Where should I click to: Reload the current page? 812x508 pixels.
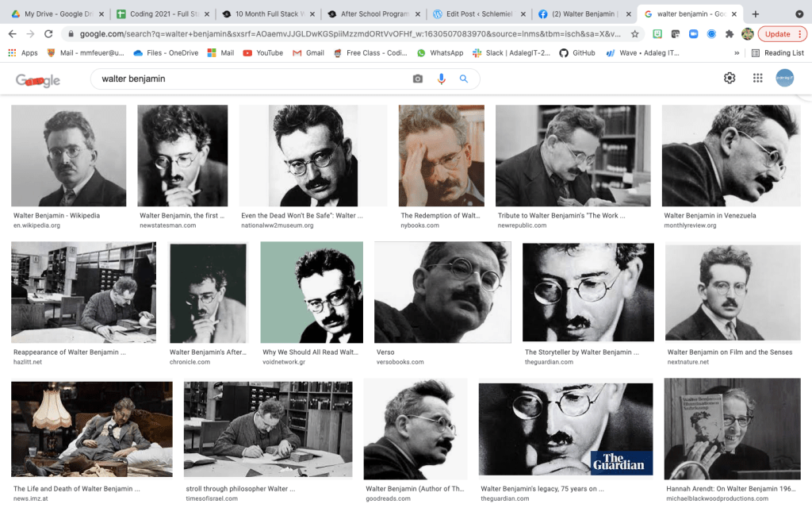[49, 34]
